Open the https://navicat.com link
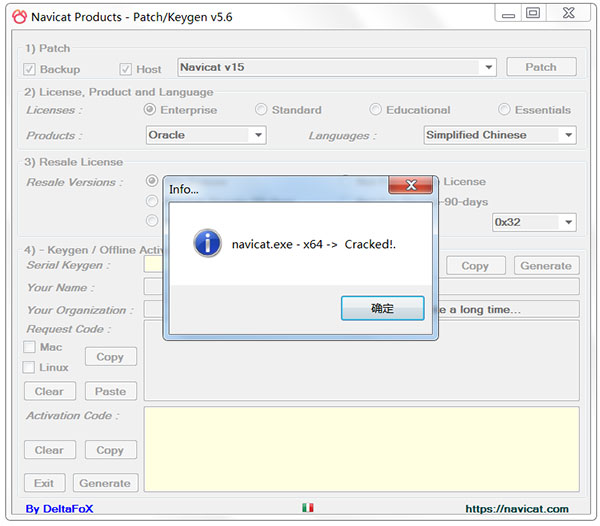 [x=517, y=509]
